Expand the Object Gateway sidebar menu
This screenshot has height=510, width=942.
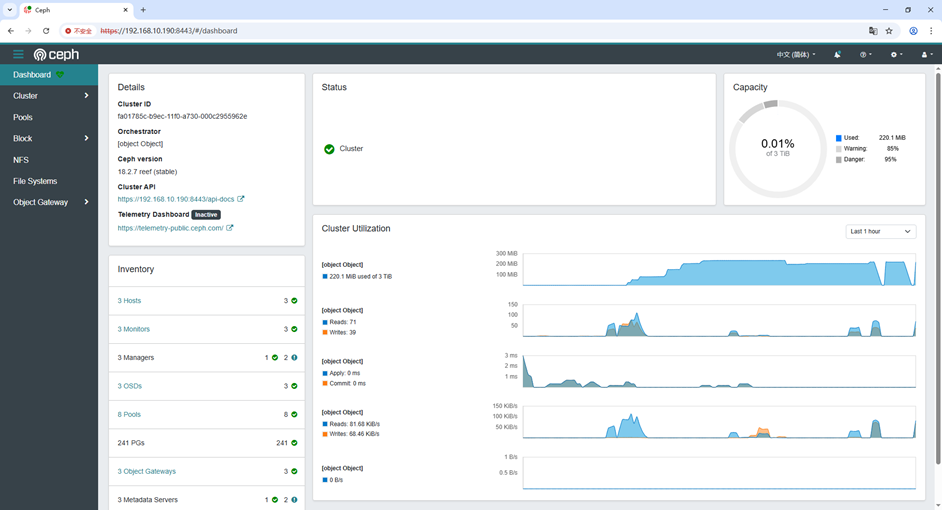[49, 202]
